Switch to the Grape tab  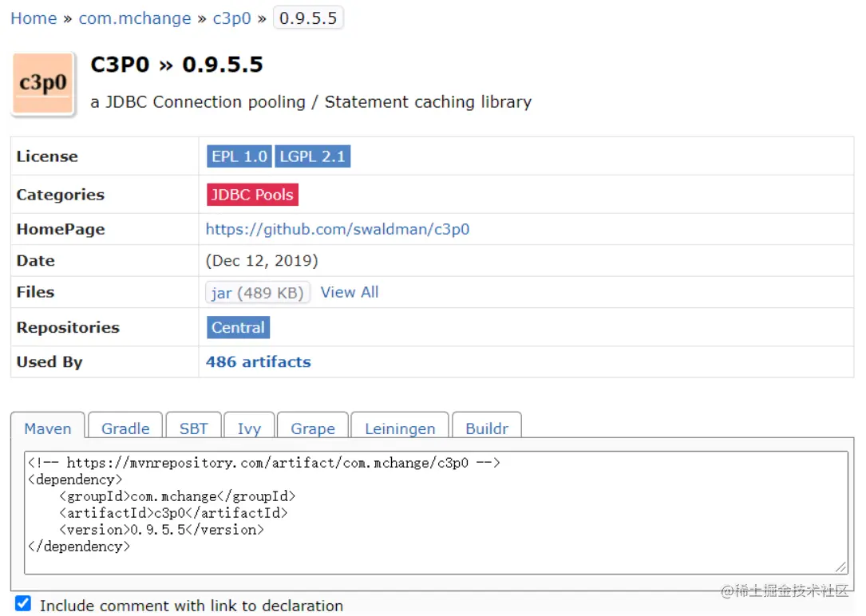(x=313, y=428)
